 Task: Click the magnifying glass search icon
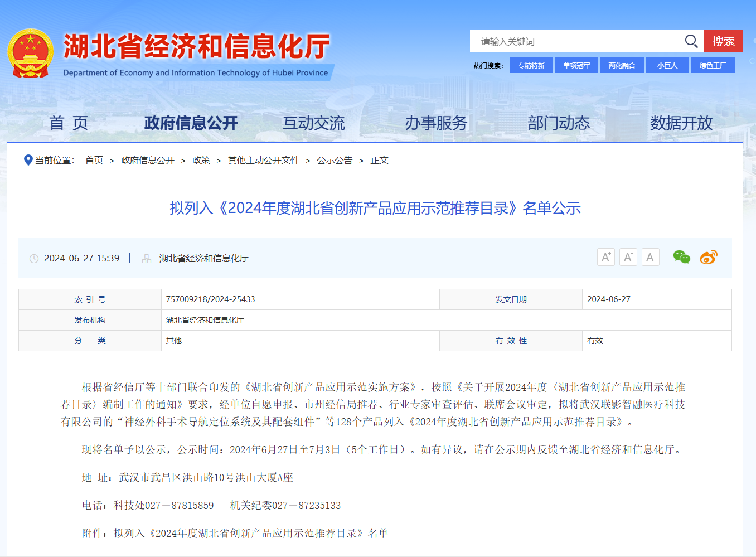[691, 41]
